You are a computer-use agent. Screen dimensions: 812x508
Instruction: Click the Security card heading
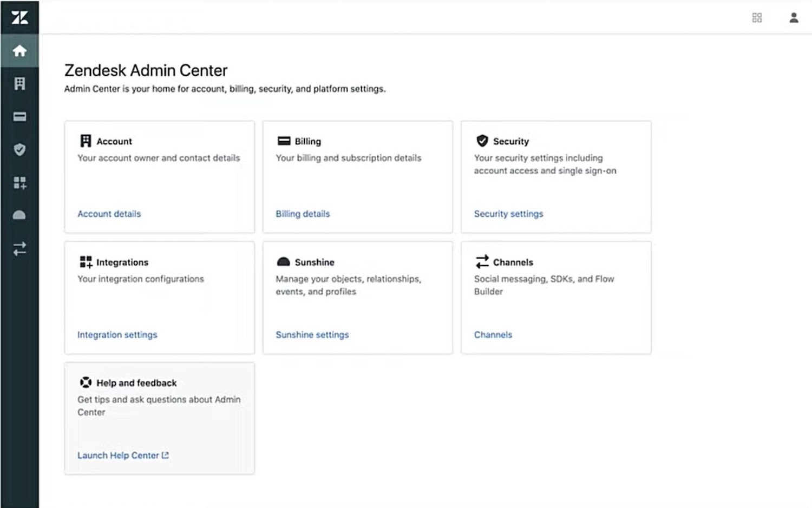click(510, 141)
